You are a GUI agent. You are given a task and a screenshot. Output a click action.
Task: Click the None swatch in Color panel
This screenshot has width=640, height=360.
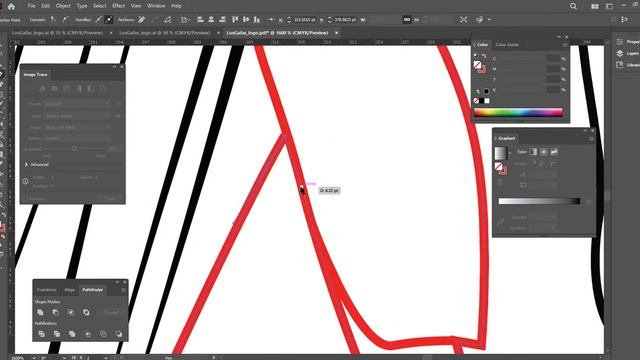pyautogui.click(x=476, y=101)
